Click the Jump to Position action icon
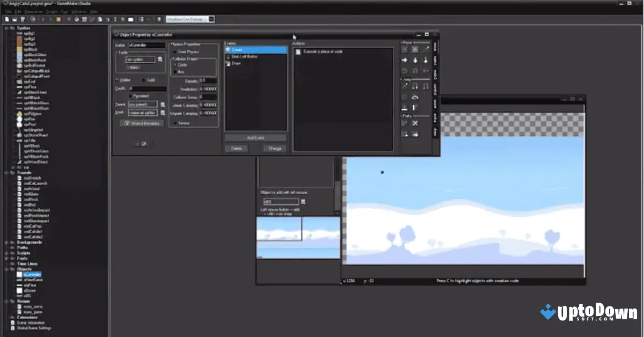 (404, 86)
